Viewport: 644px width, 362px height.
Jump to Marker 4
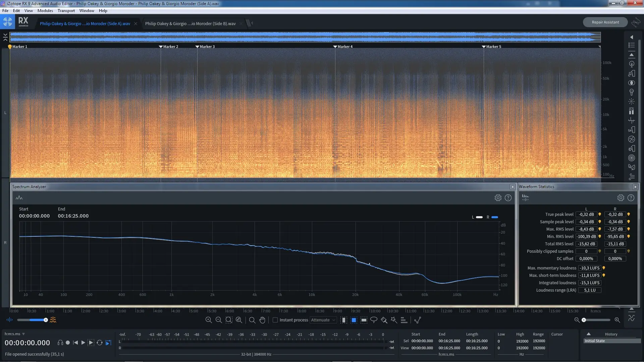click(x=343, y=47)
